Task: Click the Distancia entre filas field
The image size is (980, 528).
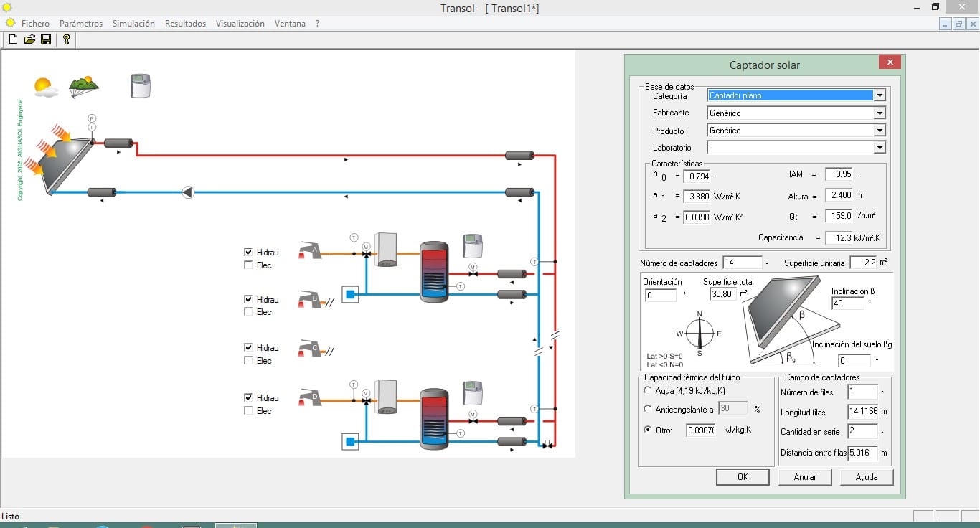Action: coord(863,453)
